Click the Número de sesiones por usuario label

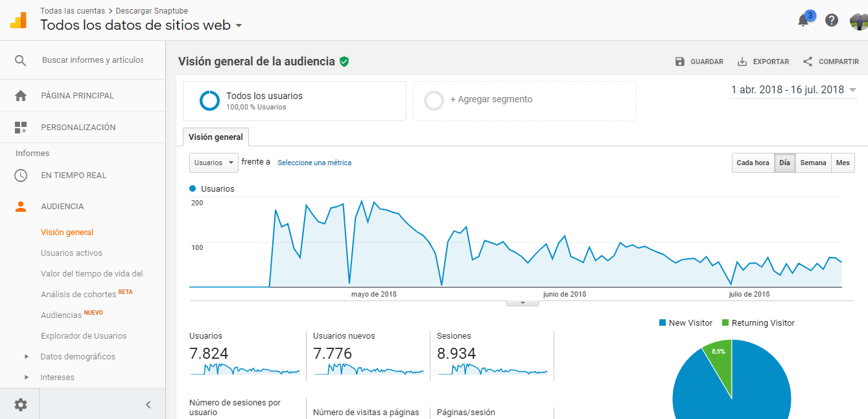coord(235,407)
